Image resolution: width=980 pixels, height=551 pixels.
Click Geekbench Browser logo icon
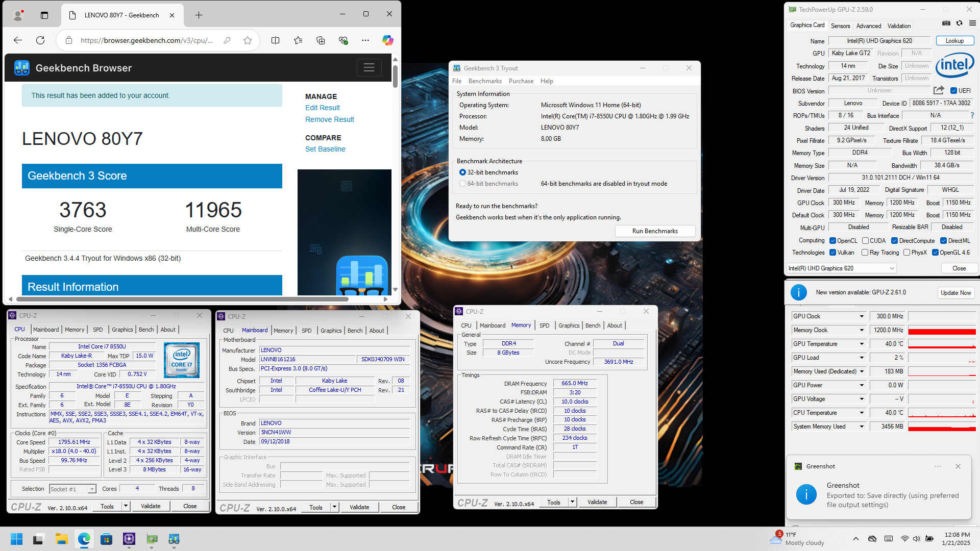click(x=22, y=67)
